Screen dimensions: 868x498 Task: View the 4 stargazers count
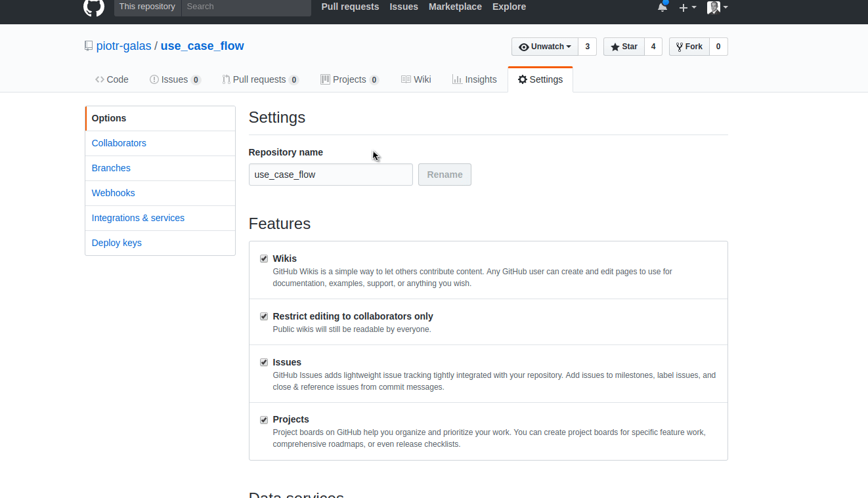point(653,47)
